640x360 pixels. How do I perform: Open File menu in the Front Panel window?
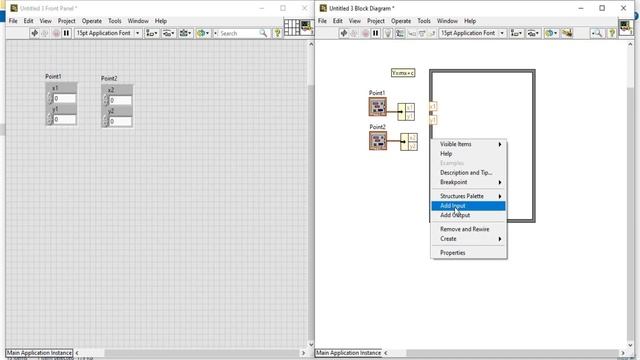pyautogui.click(x=13, y=21)
